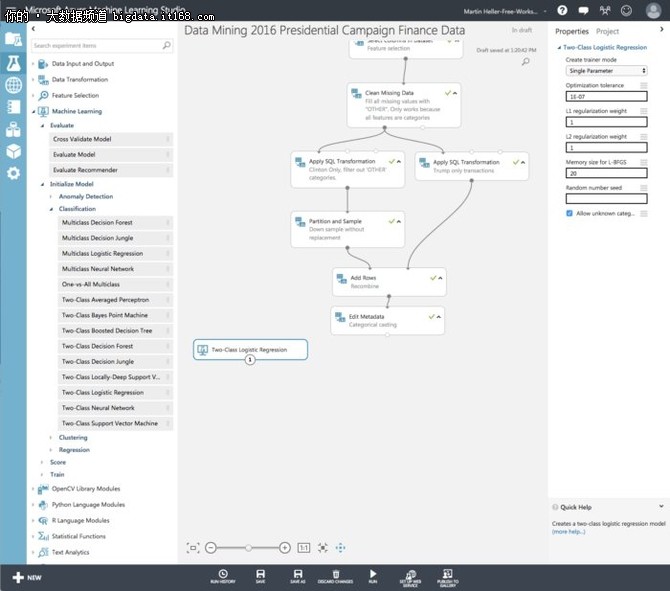This screenshot has width=670, height=591.
Task: Toggle Allow unknown categorical levels checkbox
Action: 569,213
